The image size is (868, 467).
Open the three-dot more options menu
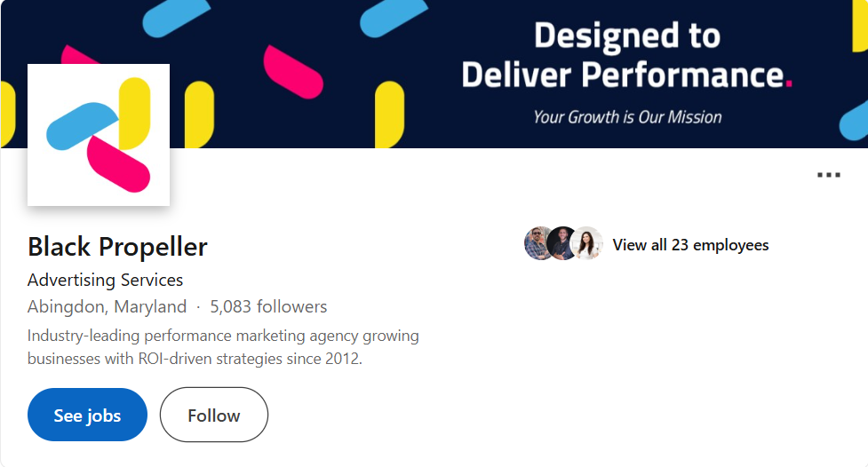pos(828,175)
